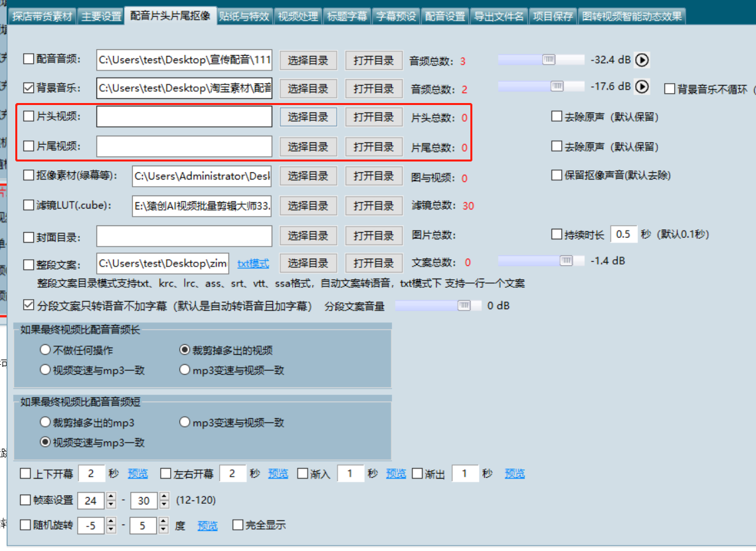Switch to the 导出文件名 tab
The width and height of the screenshot is (756, 551).
(499, 17)
